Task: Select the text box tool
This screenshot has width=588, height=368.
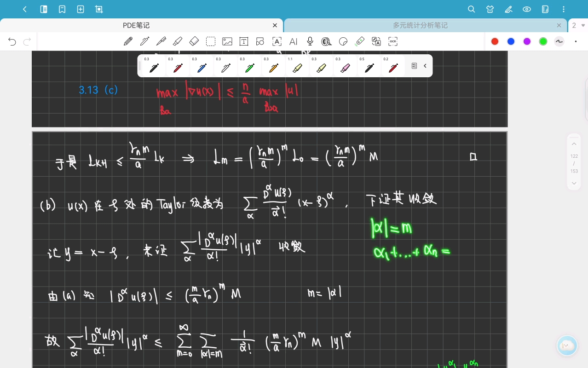Action: point(244,41)
